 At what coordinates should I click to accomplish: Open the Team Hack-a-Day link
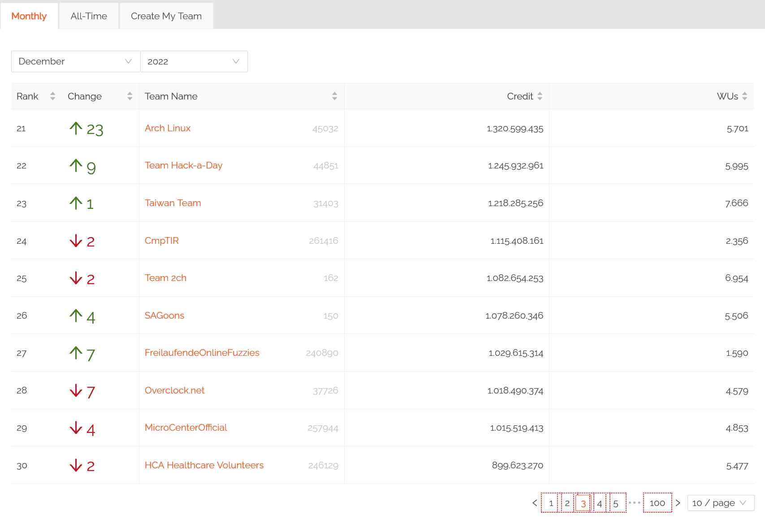[183, 165]
